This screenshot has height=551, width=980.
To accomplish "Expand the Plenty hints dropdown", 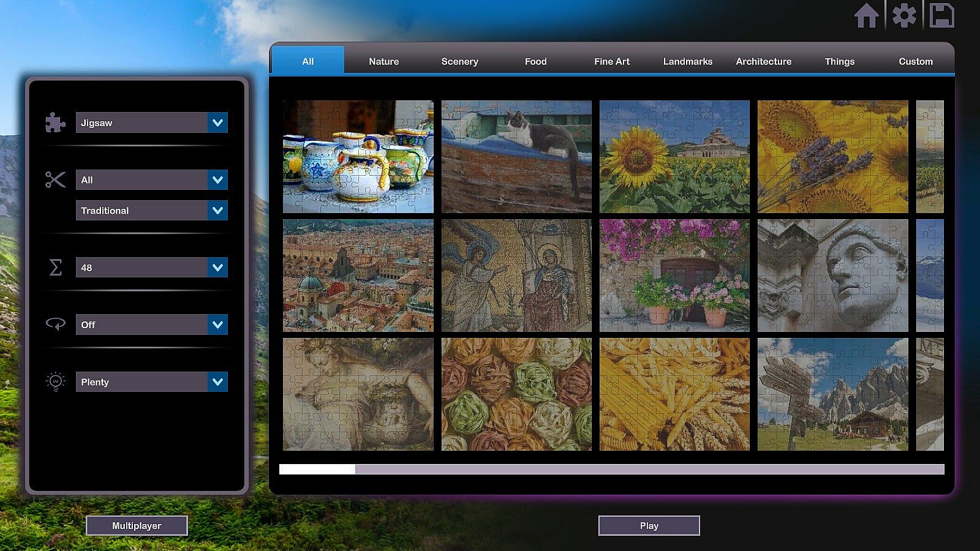I will coord(152,382).
